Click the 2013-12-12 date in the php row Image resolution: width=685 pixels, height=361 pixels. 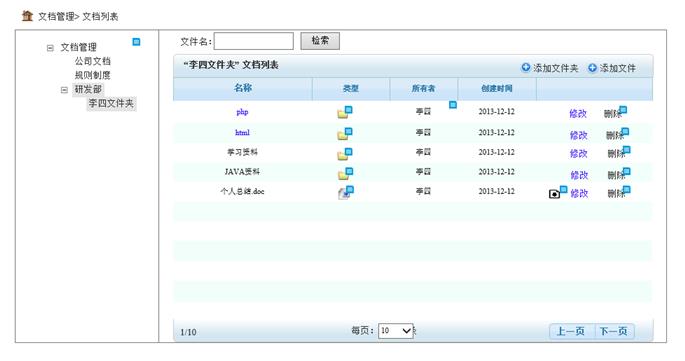click(x=497, y=111)
